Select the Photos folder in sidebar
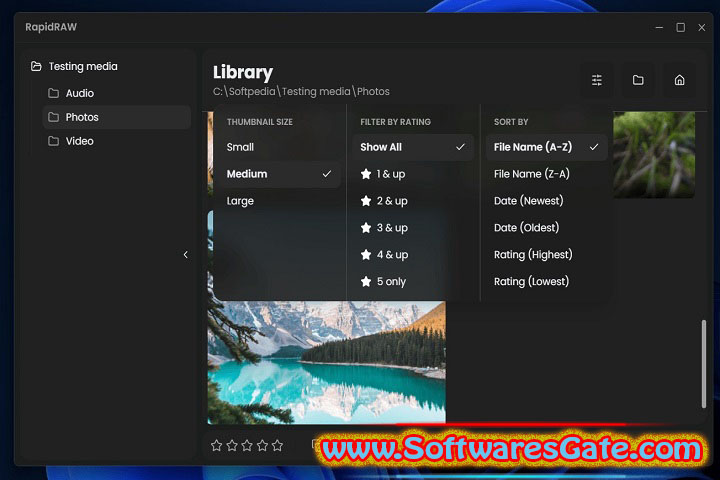Image resolution: width=720 pixels, height=480 pixels. (x=117, y=117)
